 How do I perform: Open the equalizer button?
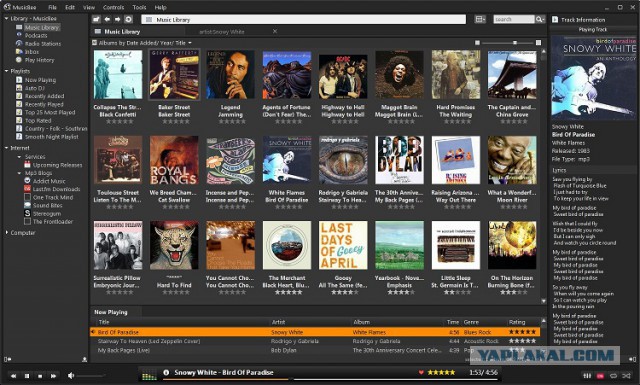click(587, 376)
